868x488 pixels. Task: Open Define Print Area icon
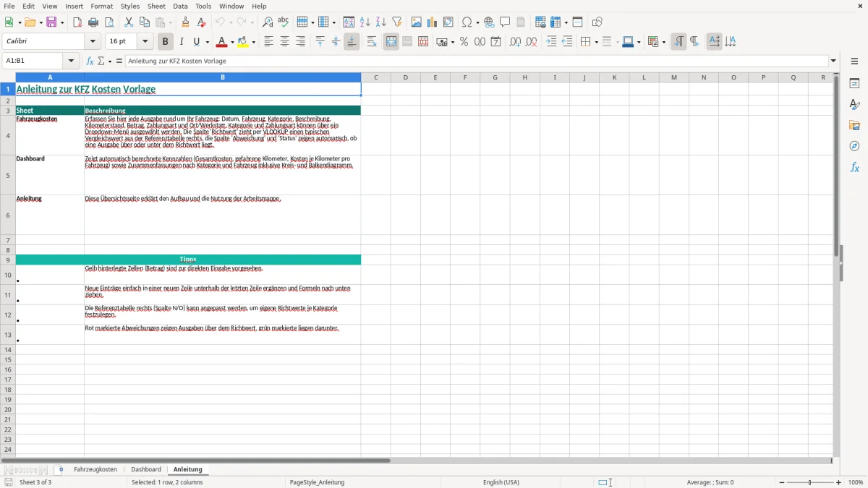point(540,22)
